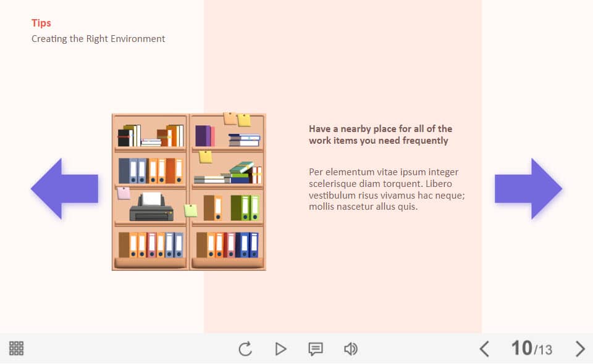
Task: Mute audio with the speaker icon
Action: (x=350, y=349)
